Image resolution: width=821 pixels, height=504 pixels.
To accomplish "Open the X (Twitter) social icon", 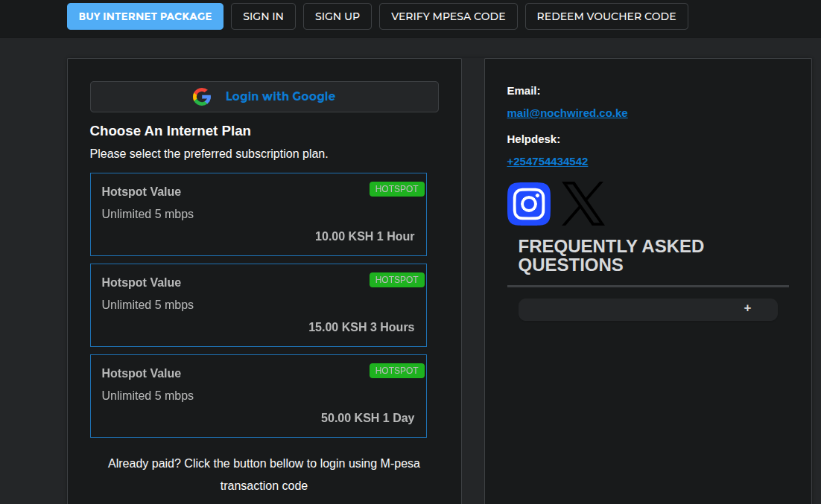I will [583, 204].
